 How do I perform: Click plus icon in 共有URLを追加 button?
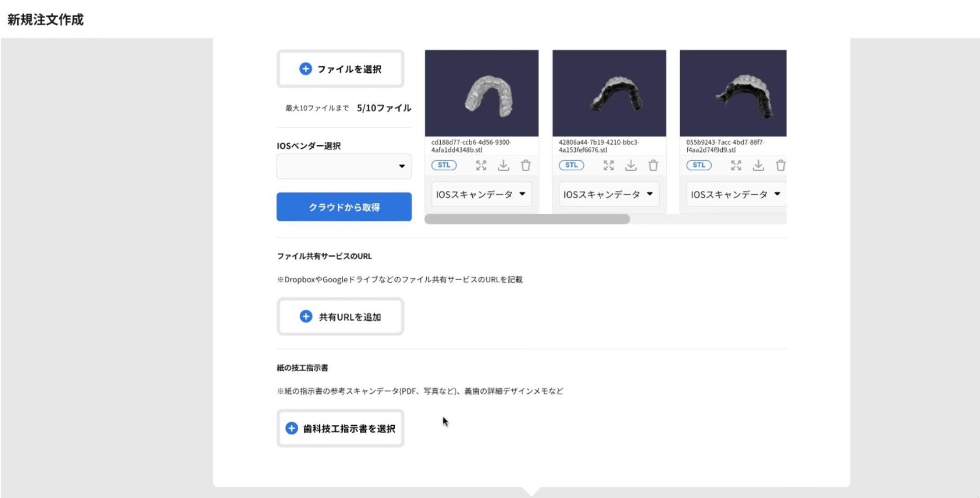tap(305, 316)
